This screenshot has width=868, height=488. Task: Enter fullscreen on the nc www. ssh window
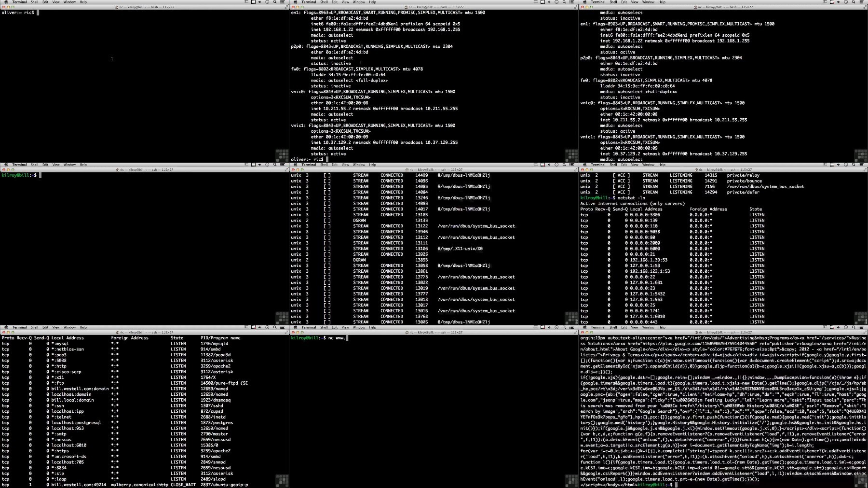[576, 333]
